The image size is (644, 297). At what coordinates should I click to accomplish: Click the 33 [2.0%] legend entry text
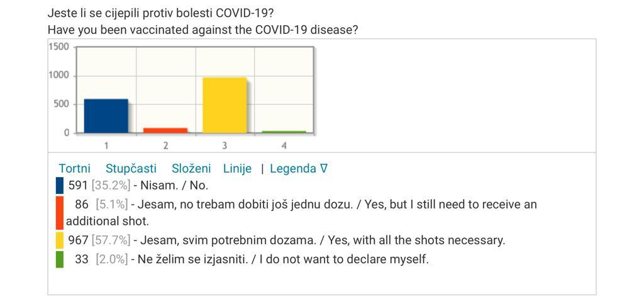[252, 259]
